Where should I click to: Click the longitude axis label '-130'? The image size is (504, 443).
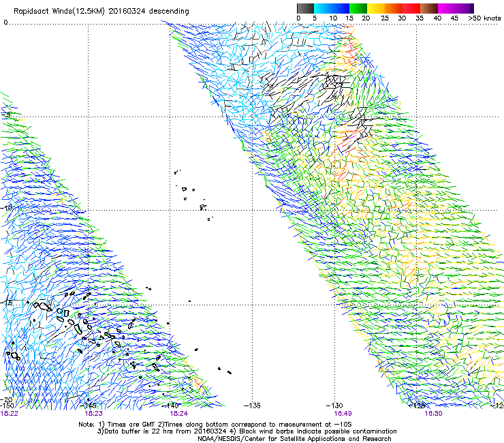pyautogui.click(x=334, y=406)
